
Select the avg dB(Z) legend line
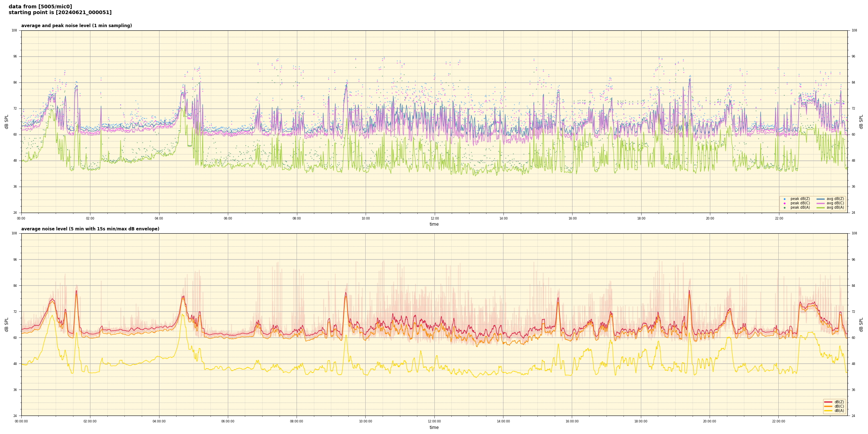821,199
